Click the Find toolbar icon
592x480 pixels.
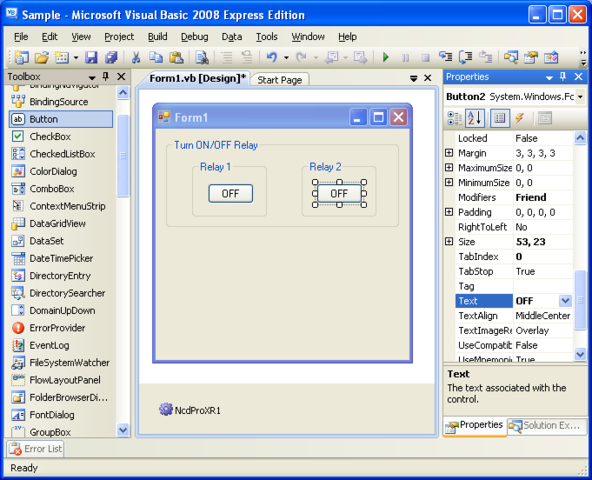pos(202,57)
